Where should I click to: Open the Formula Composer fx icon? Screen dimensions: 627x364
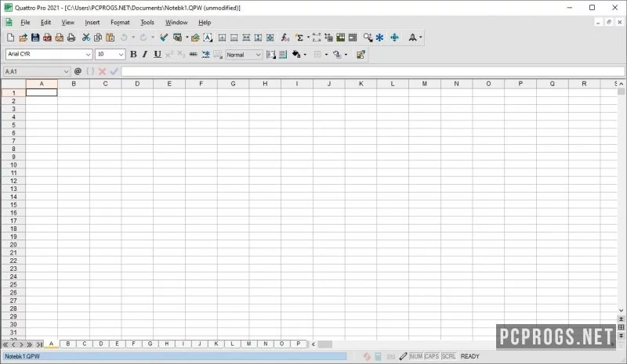(285, 38)
